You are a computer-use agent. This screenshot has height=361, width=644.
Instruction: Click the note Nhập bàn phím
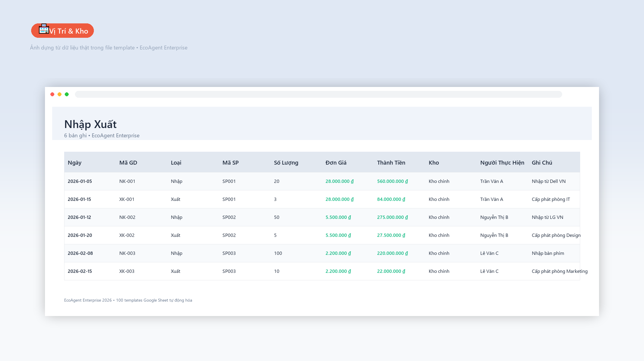tap(548, 253)
